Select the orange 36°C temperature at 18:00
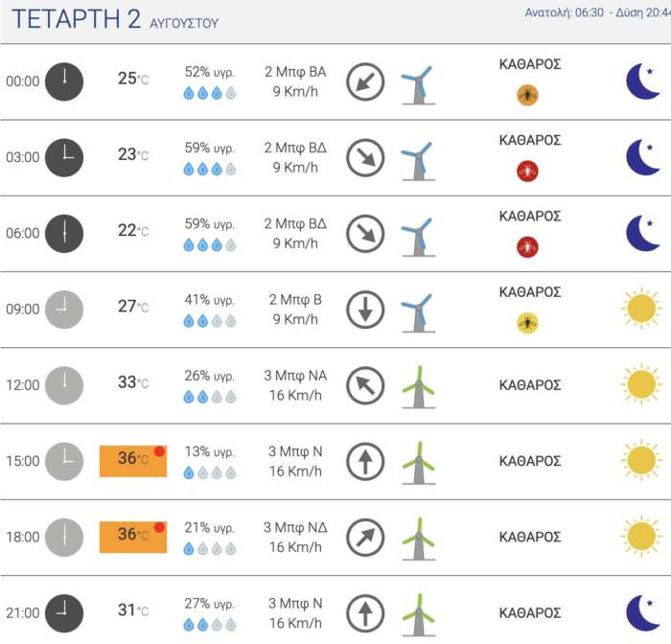Image resolution: width=671 pixels, height=644 pixels. pyautogui.click(x=133, y=536)
